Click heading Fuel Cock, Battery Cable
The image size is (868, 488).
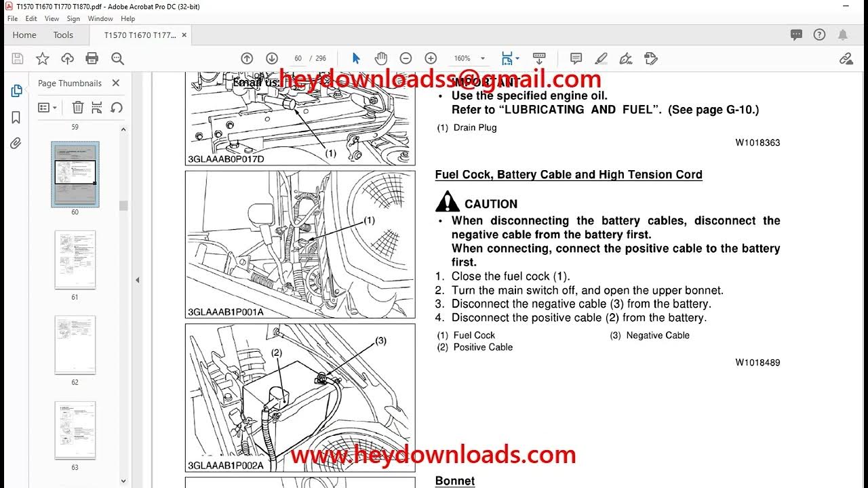click(568, 175)
